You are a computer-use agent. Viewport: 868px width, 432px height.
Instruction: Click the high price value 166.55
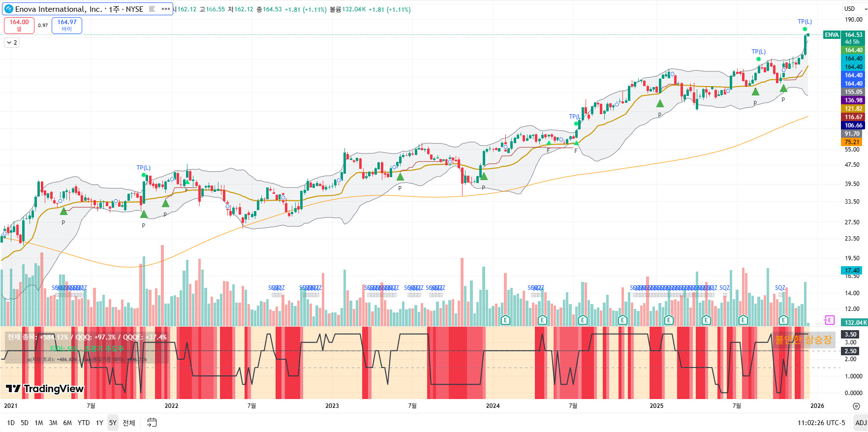click(x=215, y=9)
